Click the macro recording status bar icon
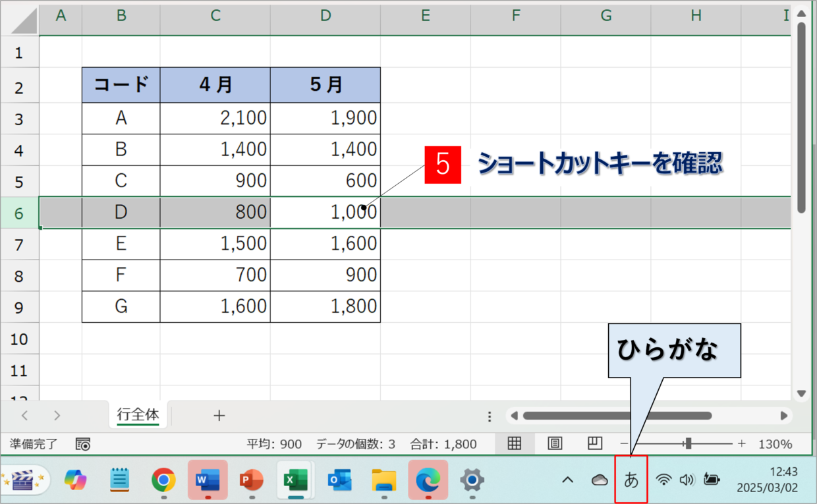817x504 pixels. click(x=83, y=444)
